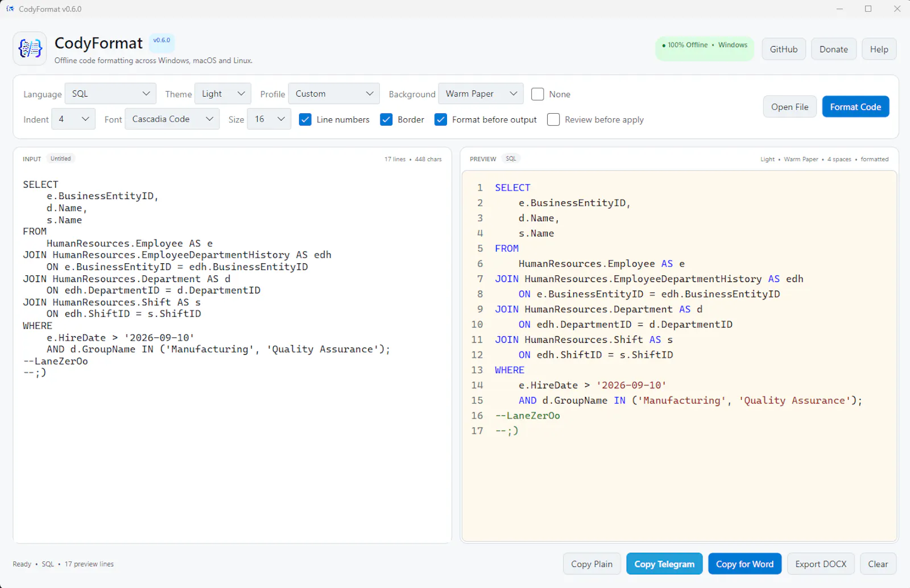Click 'Quality Assurance' string in preview
Viewport: 910px width, 588px height.
[795, 400]
